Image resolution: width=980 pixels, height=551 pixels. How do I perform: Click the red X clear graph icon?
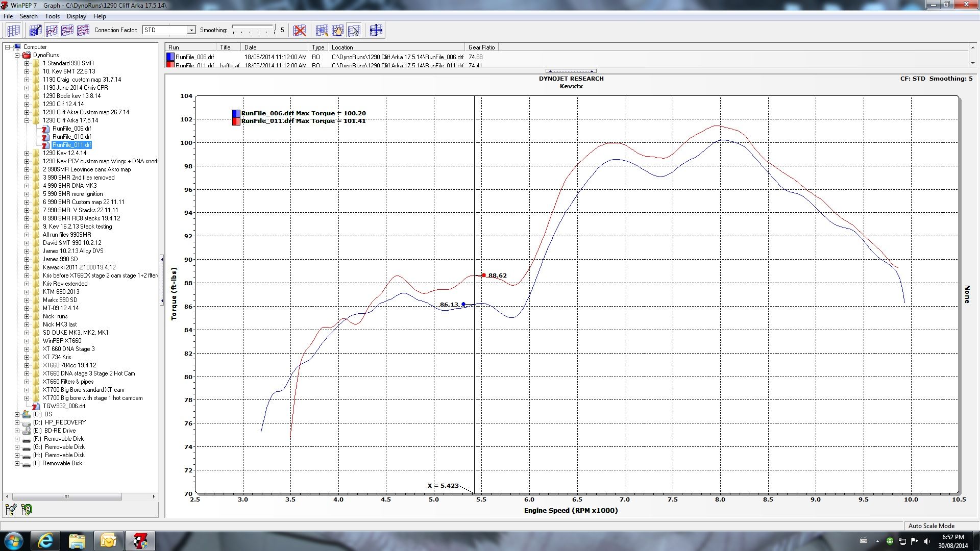[x=300, y=31]
